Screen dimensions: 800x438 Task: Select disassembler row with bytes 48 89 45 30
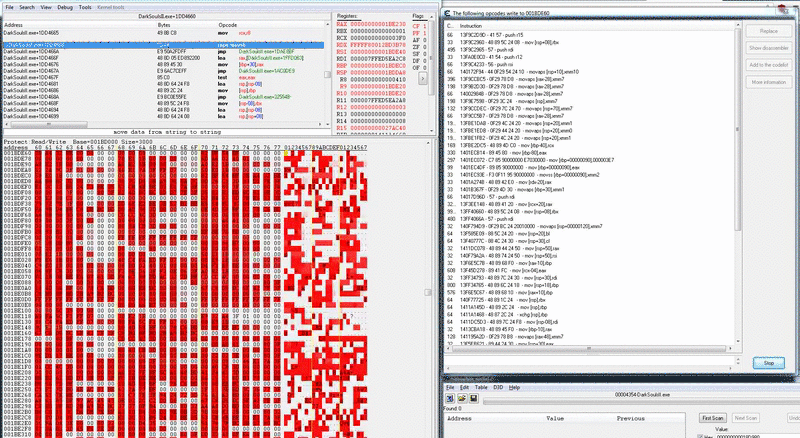point(163,65)
